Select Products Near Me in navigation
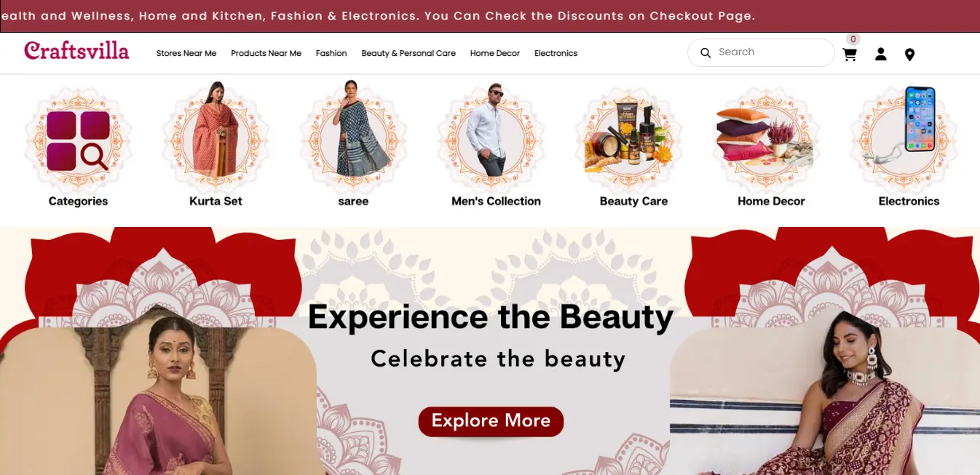The height and width of the screenshot is (475, 980). coord(266,53)
